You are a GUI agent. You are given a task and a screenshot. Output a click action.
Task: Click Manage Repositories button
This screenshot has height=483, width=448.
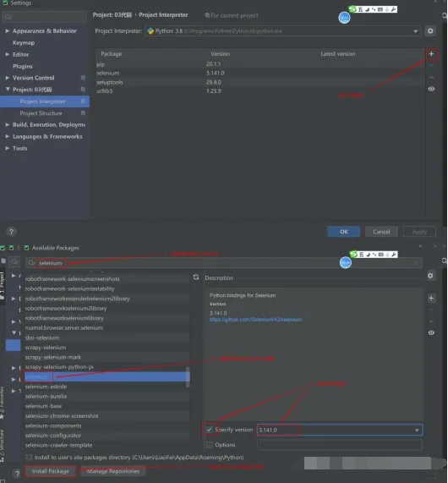(x=113, y=471)
